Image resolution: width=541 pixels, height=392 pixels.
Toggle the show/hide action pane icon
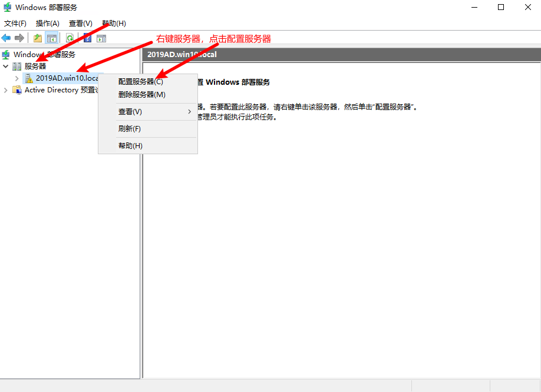(101, 38)
